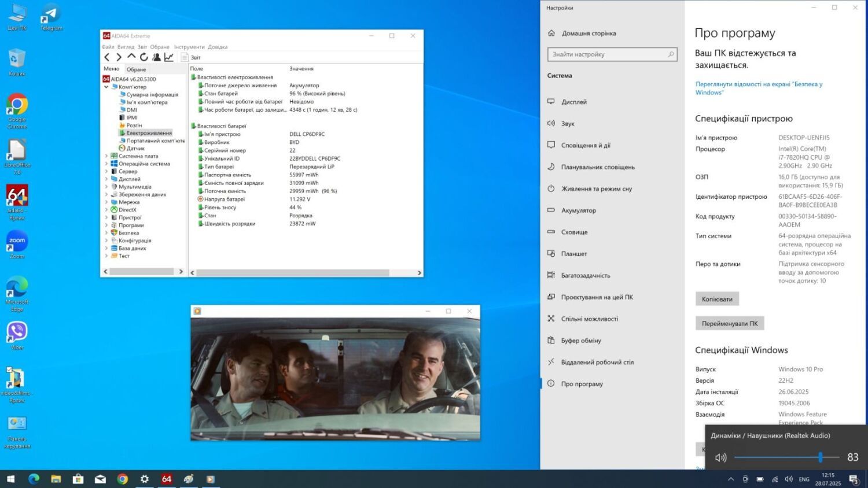The image size is (868, 488).
Task: Navigate up with the AIDA64 up arrow
Action: [131, 57]
